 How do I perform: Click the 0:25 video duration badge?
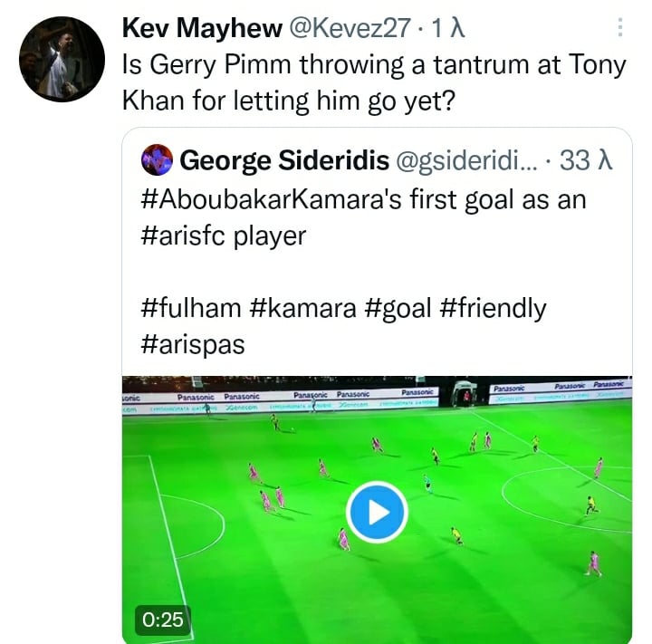pos(164,620)
